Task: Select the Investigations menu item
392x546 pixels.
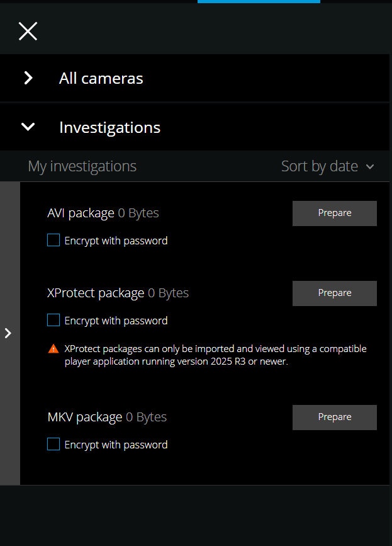Action: 195,127
